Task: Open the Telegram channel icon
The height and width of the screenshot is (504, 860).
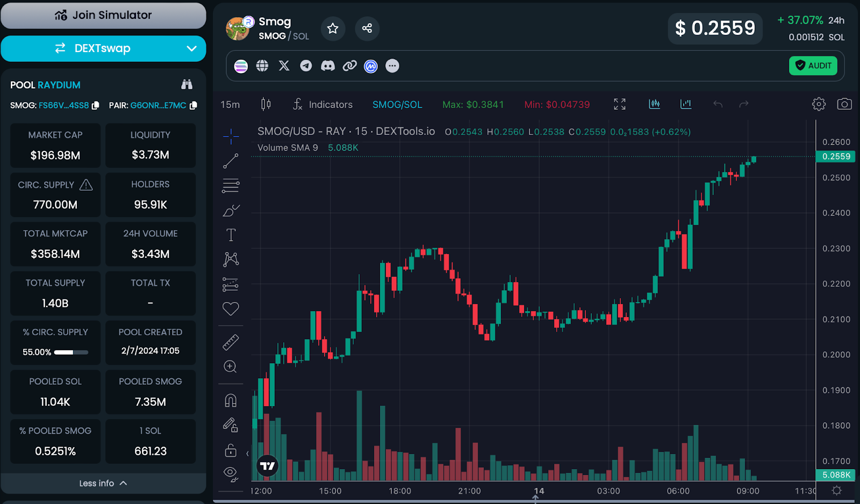Action: tap(306, 66)
